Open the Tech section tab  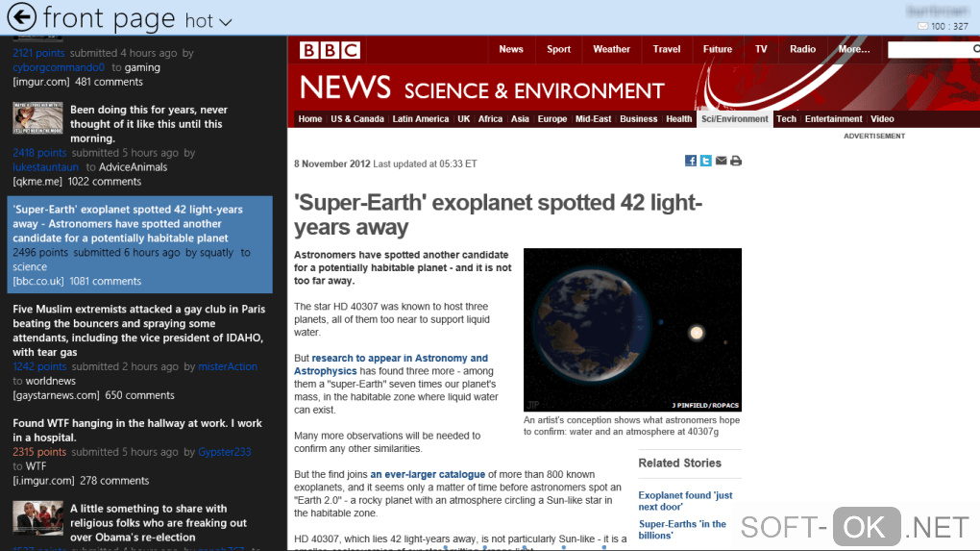(786, 119)
